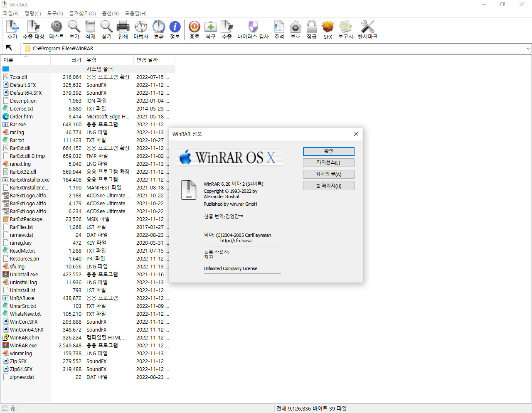This screenshot has height=413, width=532.
Task: Sort by the 유형 column header
Action: (x=108, y=60)
